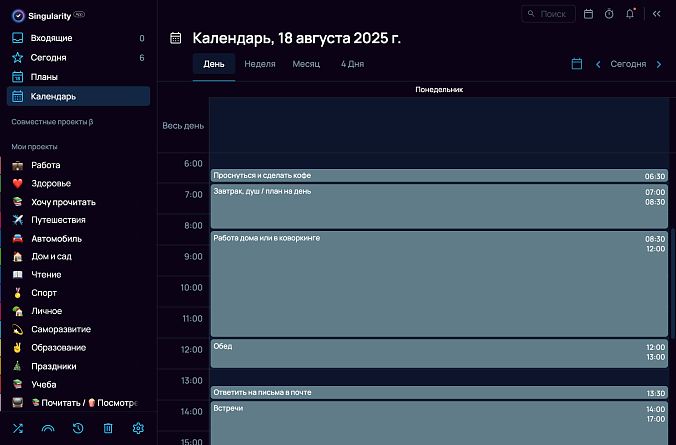Click the calendar icon next to search

coord(588,14)
